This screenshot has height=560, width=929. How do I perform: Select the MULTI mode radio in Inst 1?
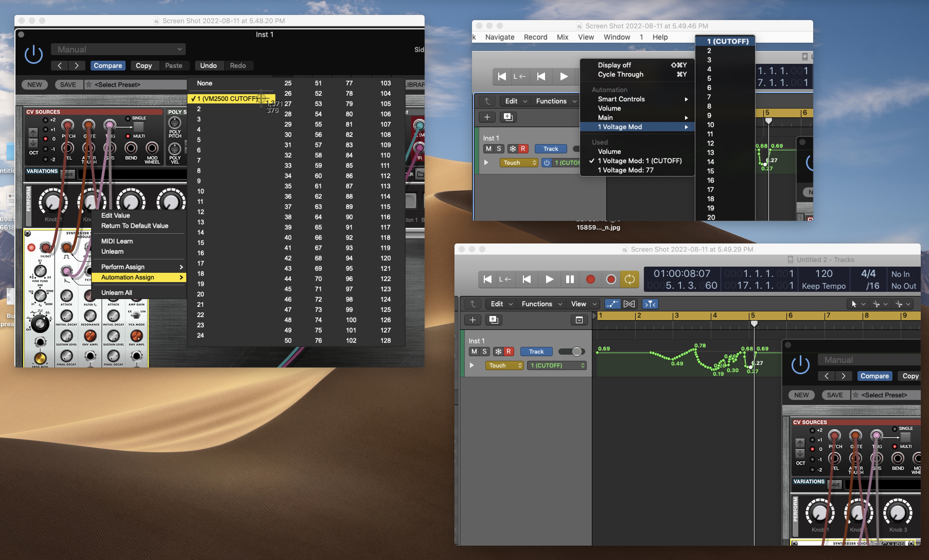click(x=127, y=136)
